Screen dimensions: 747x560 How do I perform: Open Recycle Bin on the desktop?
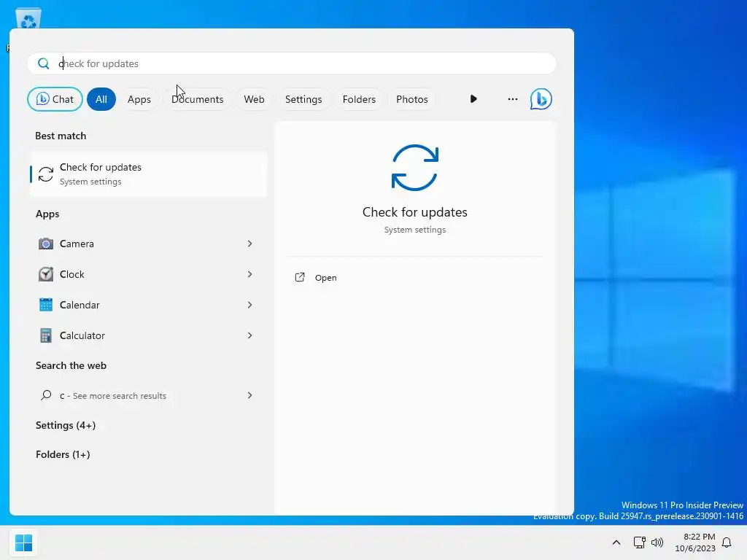pyautogui.click(x=28, y=19)
